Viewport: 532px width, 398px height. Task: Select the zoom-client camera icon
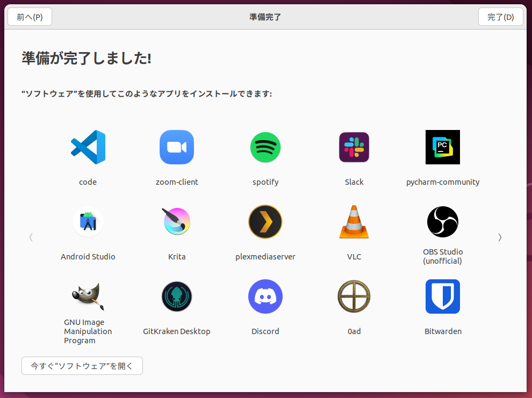[177, 147]
